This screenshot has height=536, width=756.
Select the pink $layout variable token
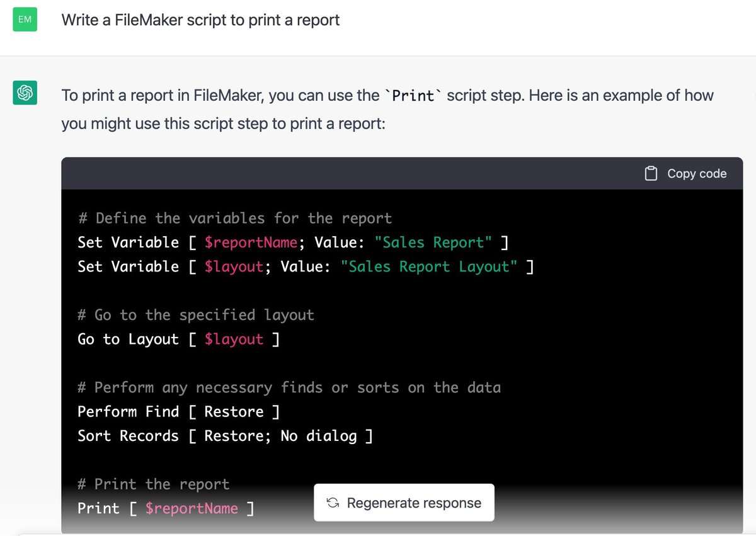[234, 266]
